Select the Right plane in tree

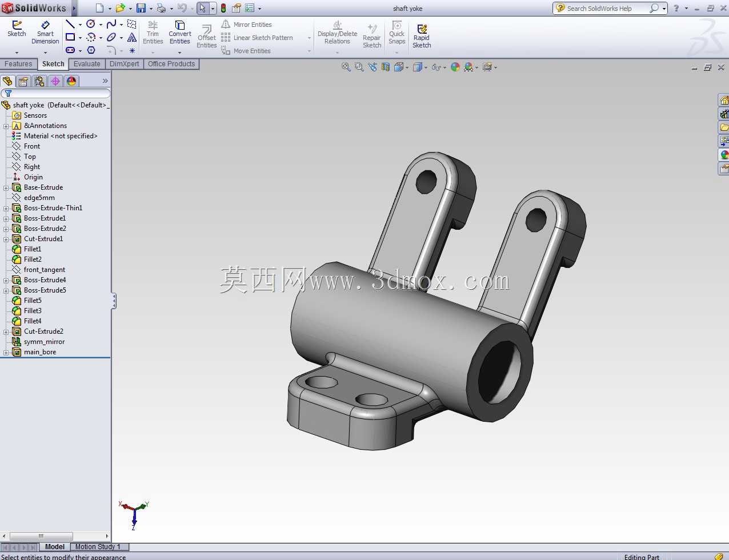tap(32, 167)
